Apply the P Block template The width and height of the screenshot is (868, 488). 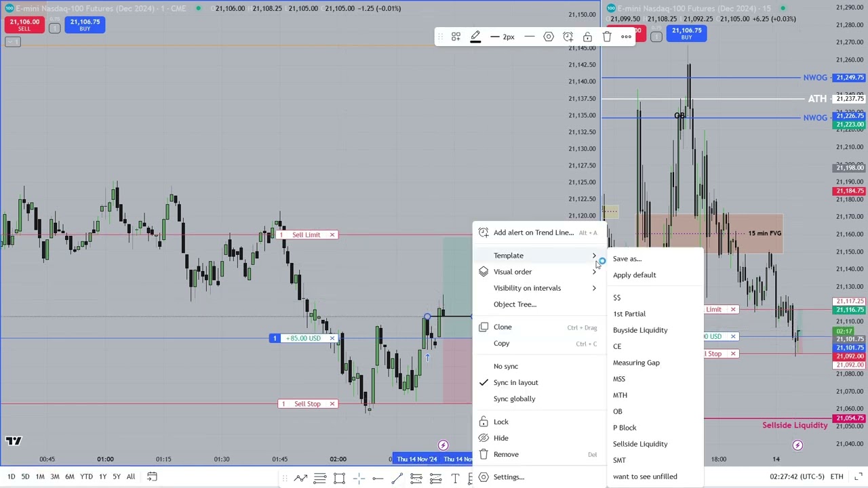(x=655, y=428)
